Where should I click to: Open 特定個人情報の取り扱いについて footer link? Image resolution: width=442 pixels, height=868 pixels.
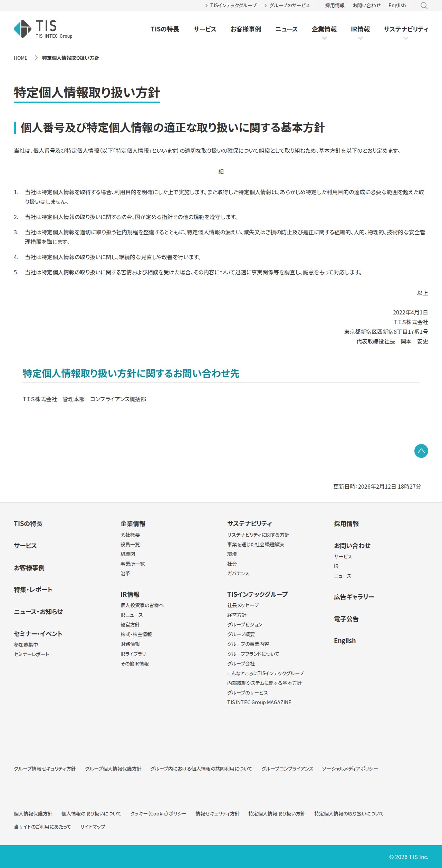coord(349,814)
